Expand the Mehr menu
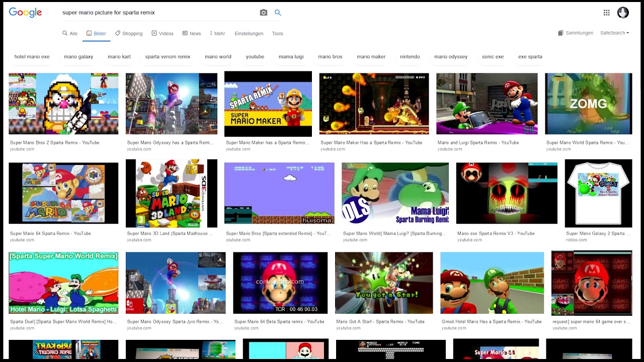This screenshot has height=362, width=644. (x=217, y=34)
